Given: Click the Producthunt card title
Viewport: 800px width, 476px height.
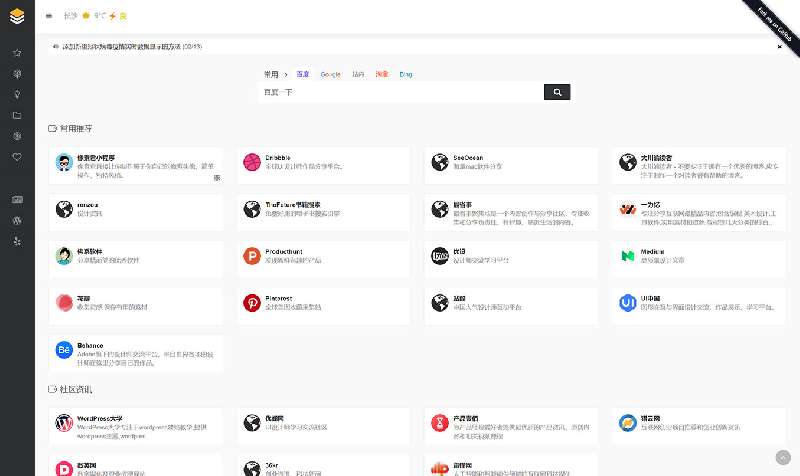Looking at the screenshot, I should (284, 252).
